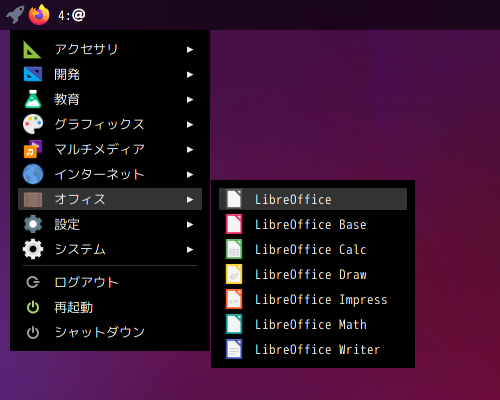Click the LibreOffice Impress icon
The width and height of the screenshot is (500, 400).
[234, 299]
